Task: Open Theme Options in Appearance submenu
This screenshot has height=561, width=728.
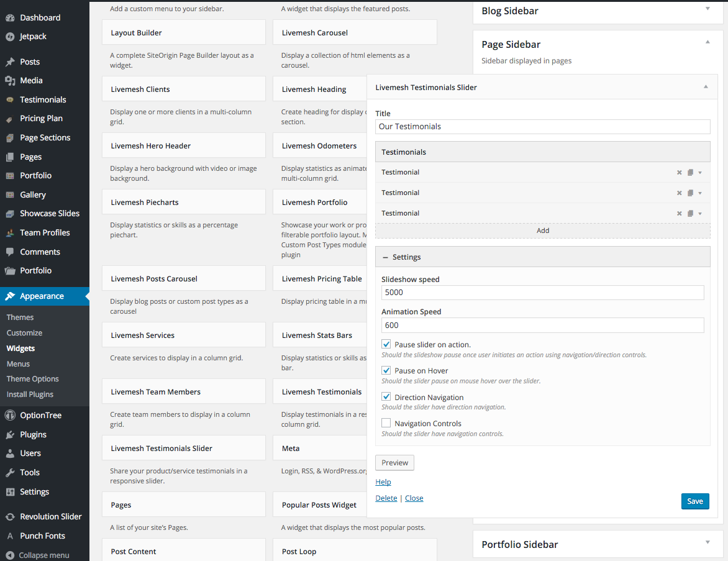Action: [32, 379]
